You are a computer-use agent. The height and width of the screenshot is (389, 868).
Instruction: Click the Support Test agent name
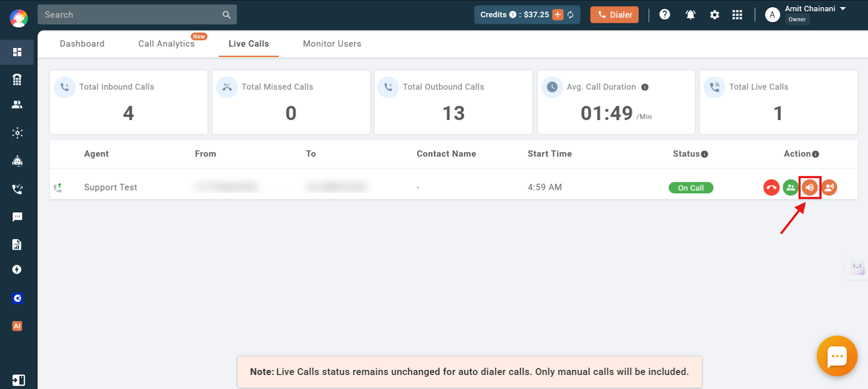click(111, 187)
